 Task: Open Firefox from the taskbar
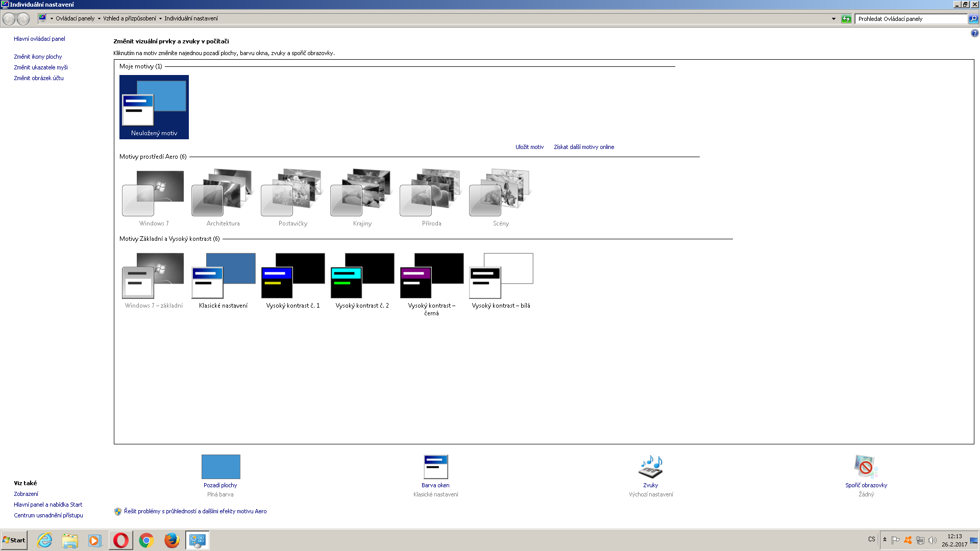(x=172, y=540)
